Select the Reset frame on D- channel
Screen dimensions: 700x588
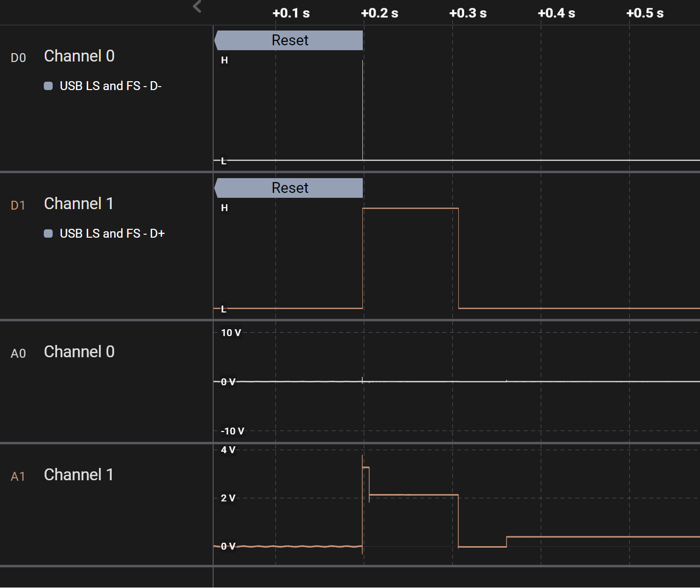coord(289,40)
